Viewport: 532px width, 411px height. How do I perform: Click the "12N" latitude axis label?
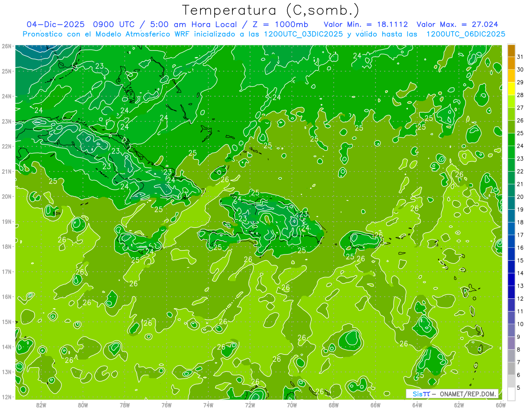7,397
